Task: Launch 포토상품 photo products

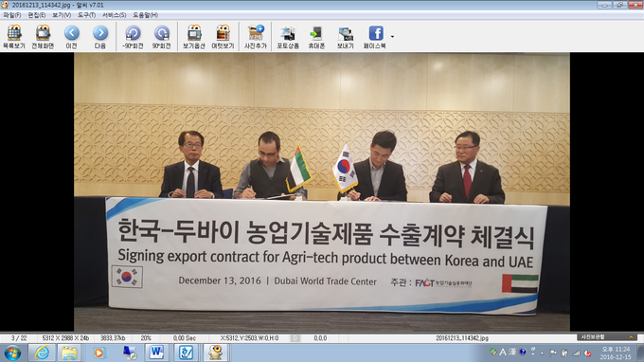Action: click(288, 37)
